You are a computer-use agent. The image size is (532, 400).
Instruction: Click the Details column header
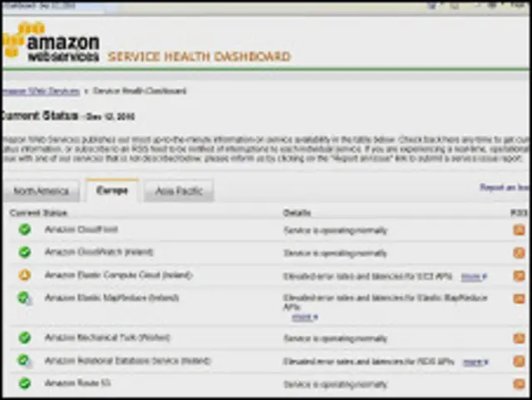coord(297,213)
